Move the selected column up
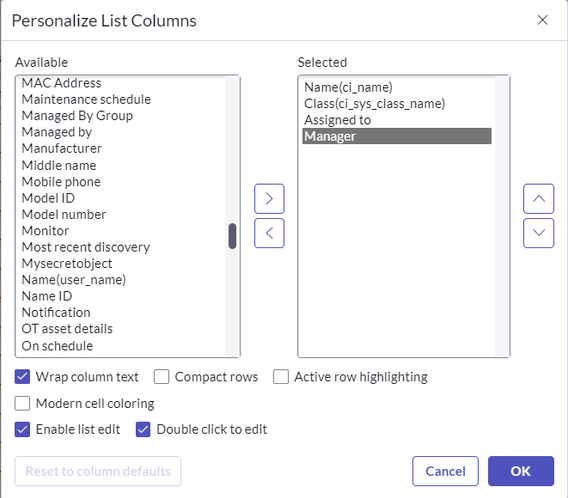Image resolution: width=568 pixels, height=498 pixels. 538,198
